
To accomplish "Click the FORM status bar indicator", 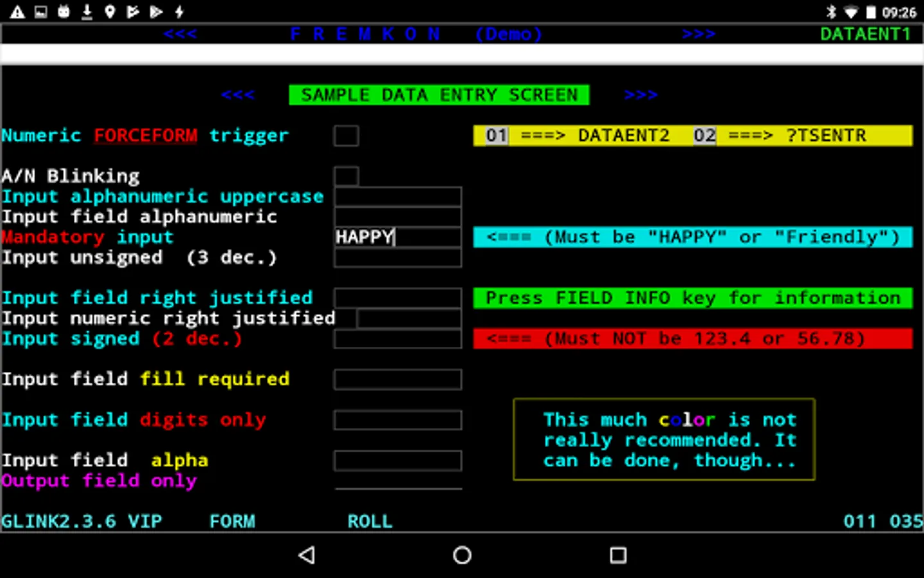I will coord(232,521).
